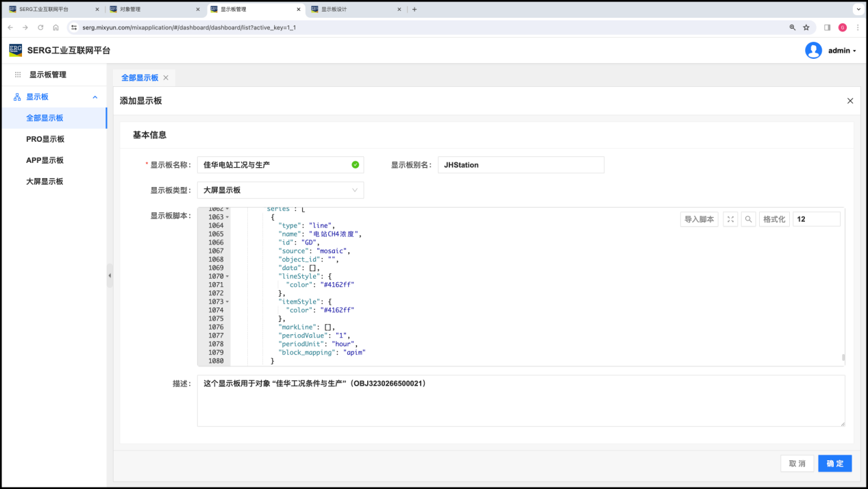This screenshot has height=489, width=868.
Task: Close the 全部显示板 tab with its X
Action: click(x=166, y=78)
